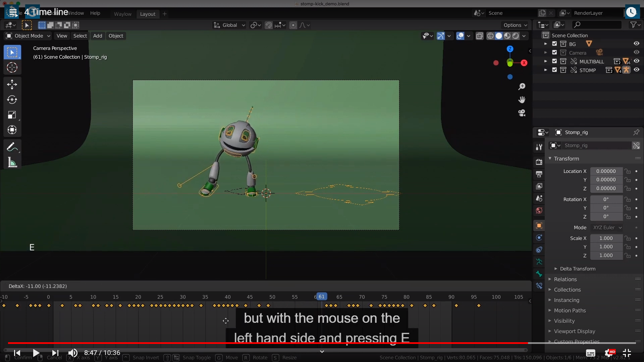The image size is (644, 362).
Task: Open the Select menu in viewport header
Action: [80, 36]
